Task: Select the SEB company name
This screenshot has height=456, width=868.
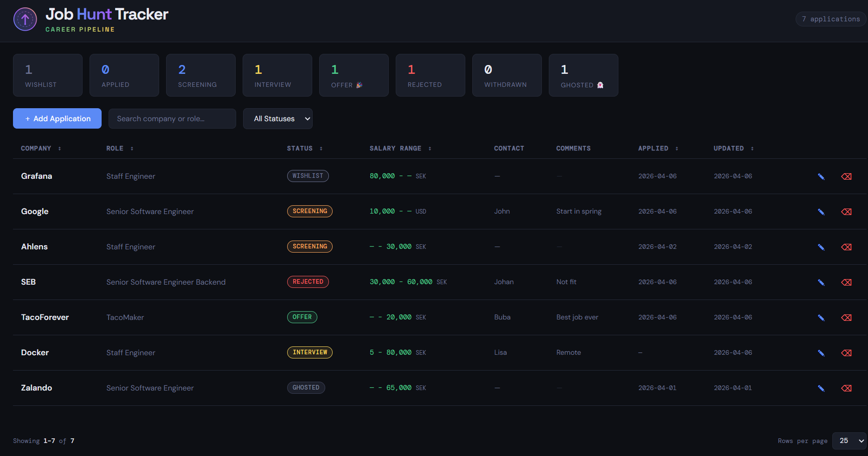Action: (28, 282)
